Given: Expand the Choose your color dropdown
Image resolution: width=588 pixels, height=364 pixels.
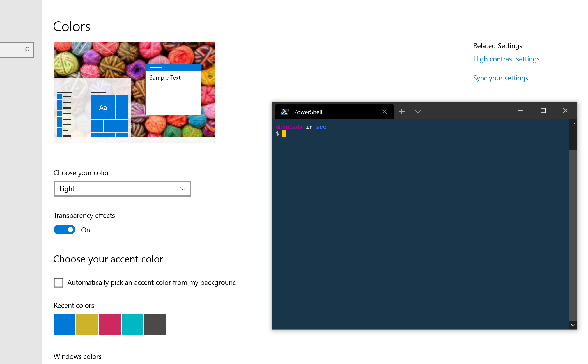Looking at the screenshot, I should (122, 189).
